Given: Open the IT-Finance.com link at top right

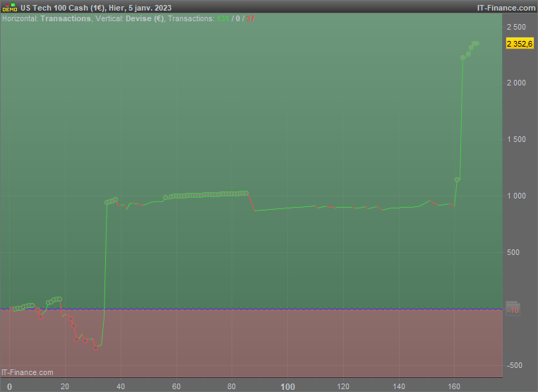Looking at the screenshot, I should tap(506, 8).
